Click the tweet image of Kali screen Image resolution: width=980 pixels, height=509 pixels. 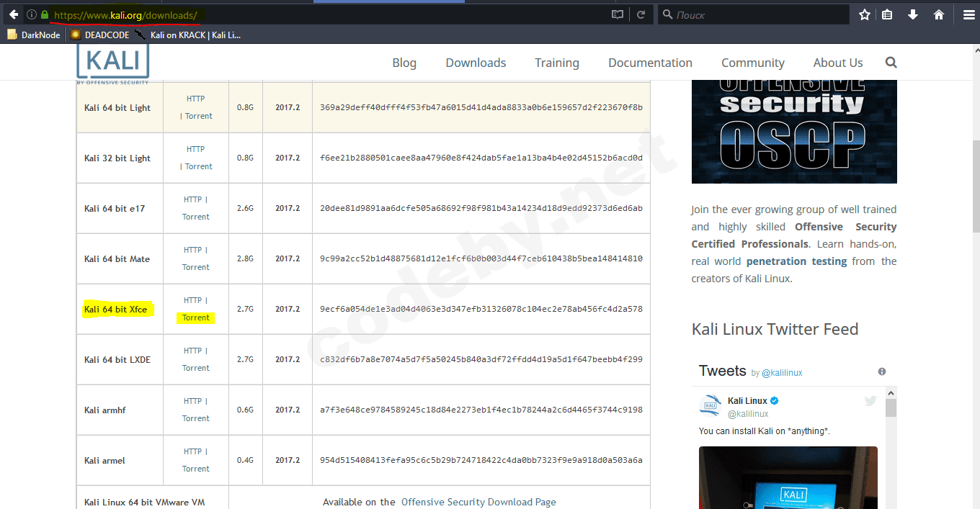[x=788, y=478]
